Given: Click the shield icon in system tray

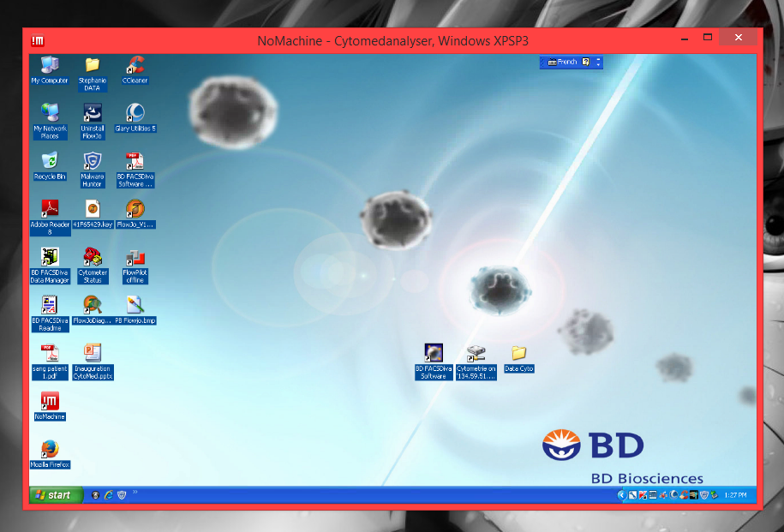Looking at the screenshot, I should [x=704, y=495].
